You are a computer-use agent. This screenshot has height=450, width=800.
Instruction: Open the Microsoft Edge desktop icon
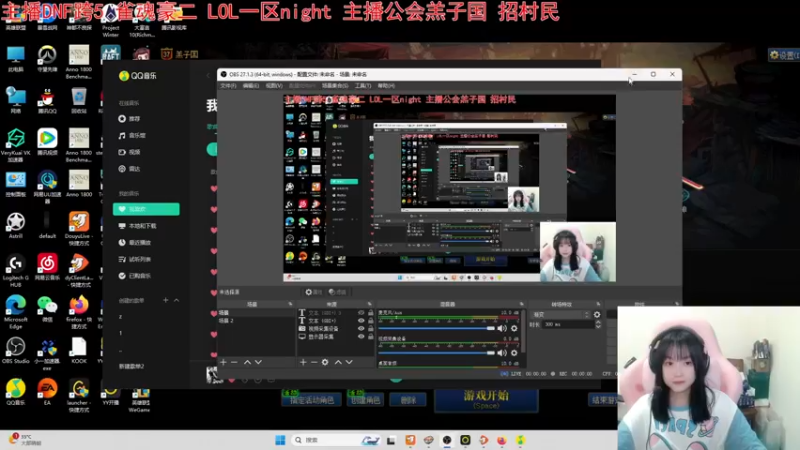pos(16,312)
